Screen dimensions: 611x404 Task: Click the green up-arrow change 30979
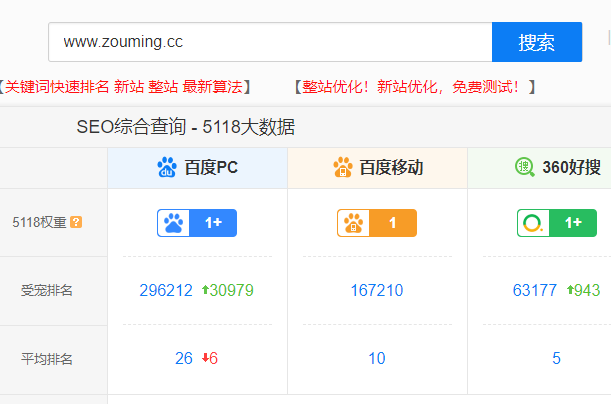228,291
